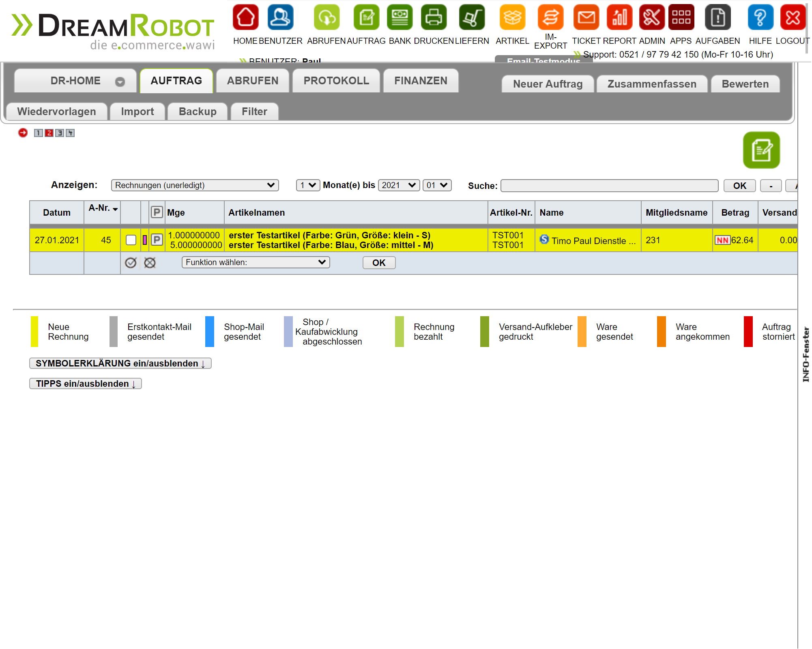Check the order row selection checkbox
This screenshot has width=812, height=649.
[131, 240]
